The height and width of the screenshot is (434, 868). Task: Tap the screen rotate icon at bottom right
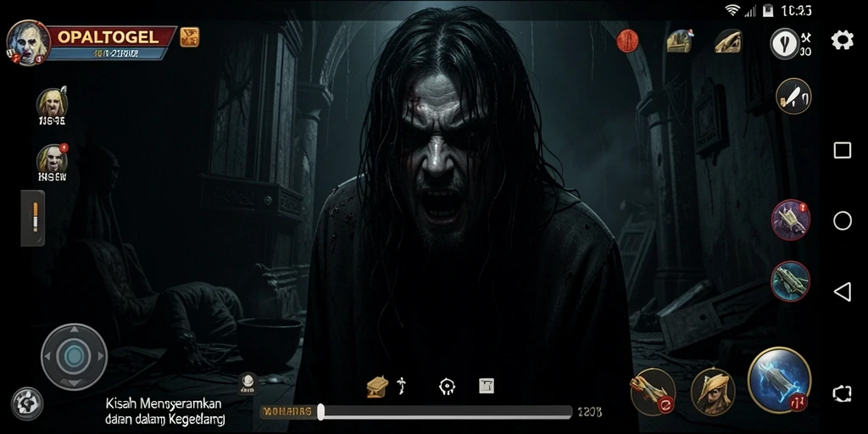pyautogui.click(x=842, y=393)
